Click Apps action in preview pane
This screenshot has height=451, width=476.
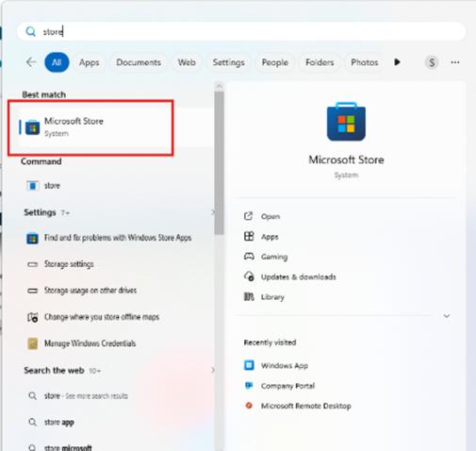[261, 237]
